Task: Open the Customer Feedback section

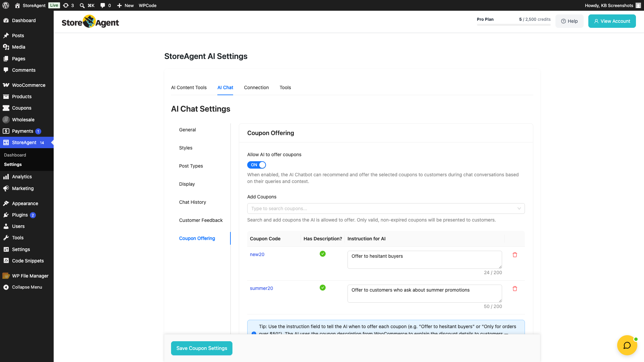Action: (201, 220)
